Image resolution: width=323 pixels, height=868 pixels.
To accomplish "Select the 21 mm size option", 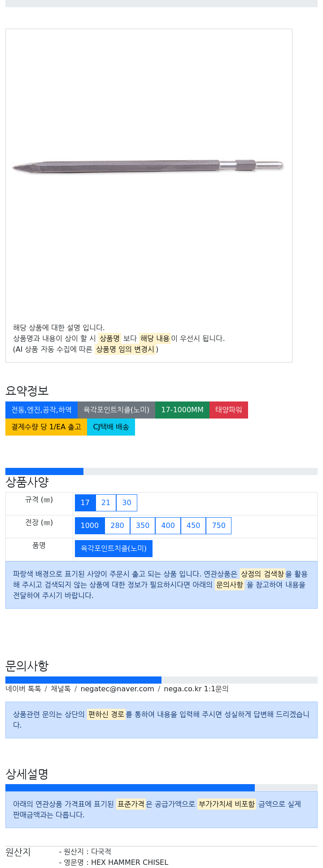I will [106, 503].
